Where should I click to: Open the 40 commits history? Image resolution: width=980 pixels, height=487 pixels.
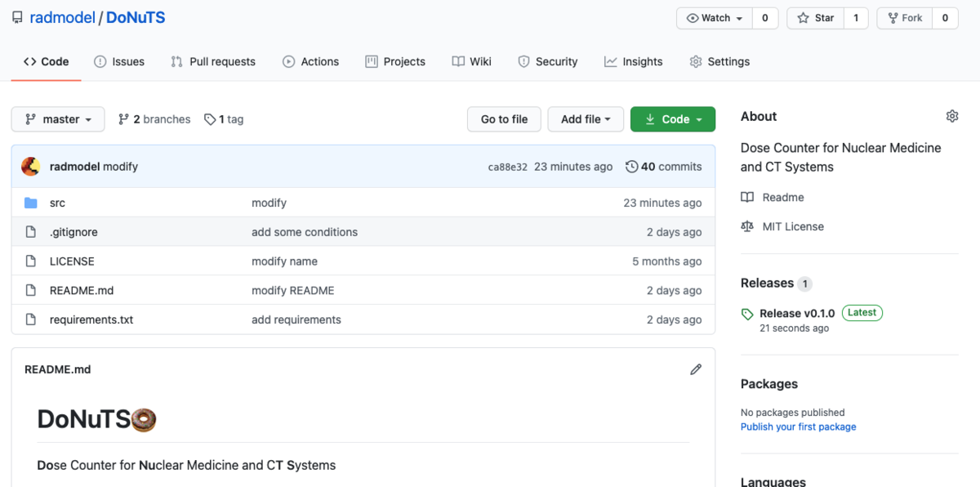(x=663, y=167)
